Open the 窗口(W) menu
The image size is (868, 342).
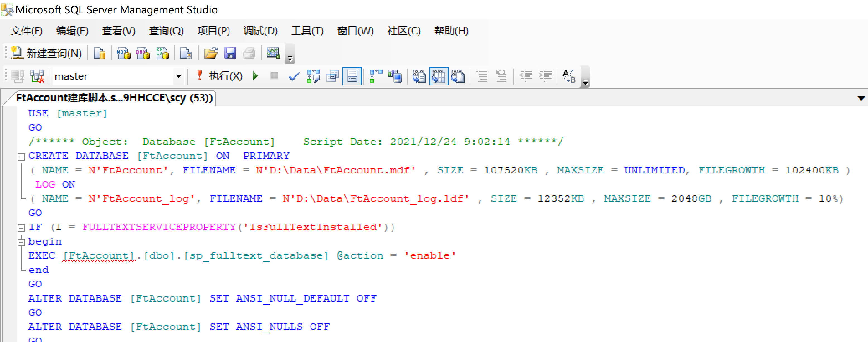355,31
